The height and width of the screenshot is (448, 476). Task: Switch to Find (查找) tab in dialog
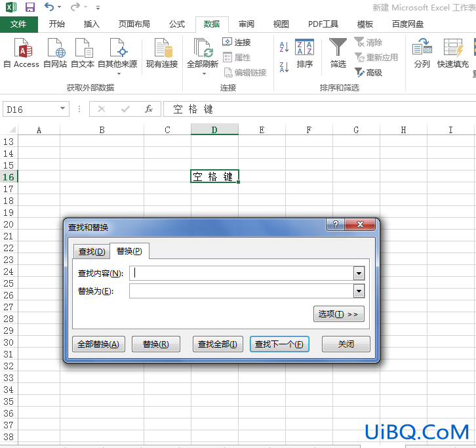point(92,252)
